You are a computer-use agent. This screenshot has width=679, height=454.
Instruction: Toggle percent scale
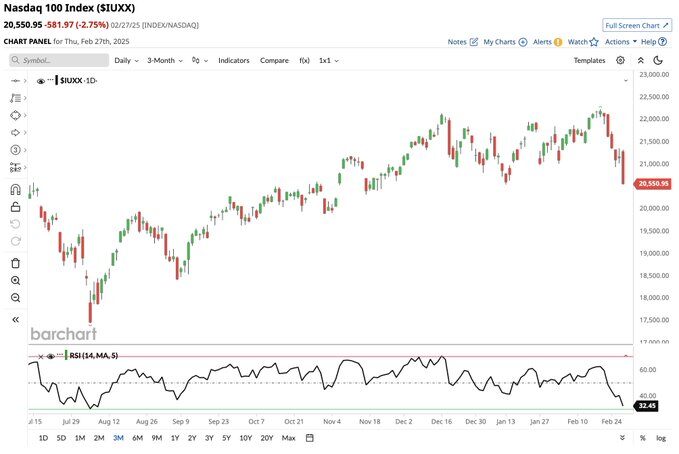643,438
